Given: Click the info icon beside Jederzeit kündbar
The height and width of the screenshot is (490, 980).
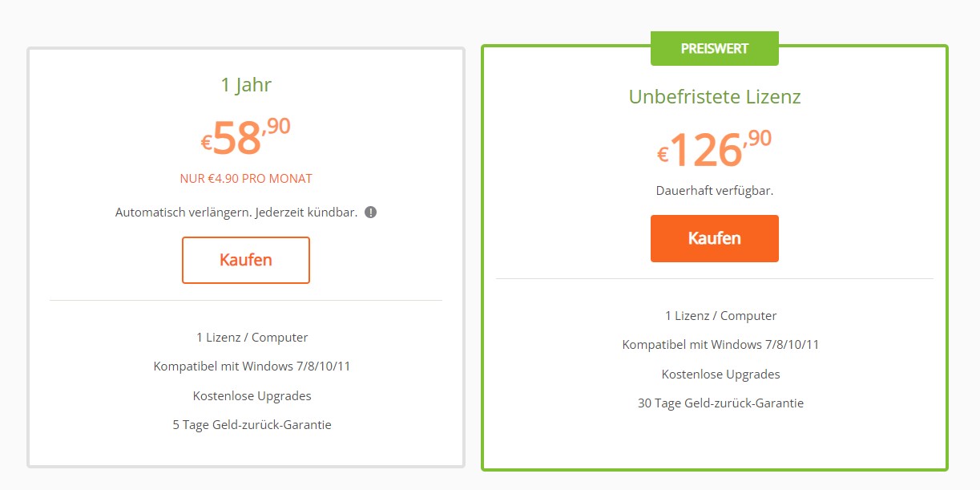Looking at the screenshot, I should tap(370, 213).
